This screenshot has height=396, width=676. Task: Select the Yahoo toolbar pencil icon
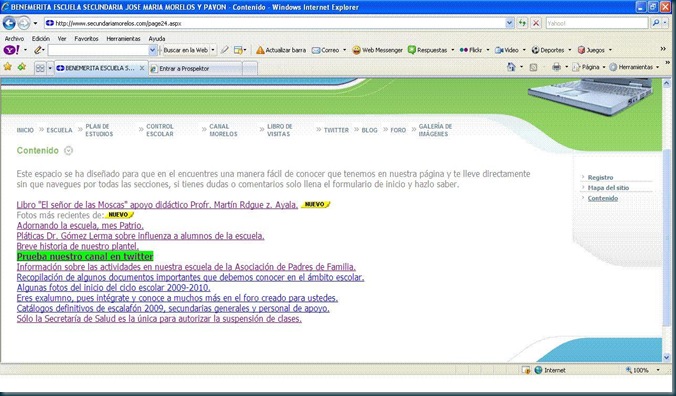click(38, 50)
